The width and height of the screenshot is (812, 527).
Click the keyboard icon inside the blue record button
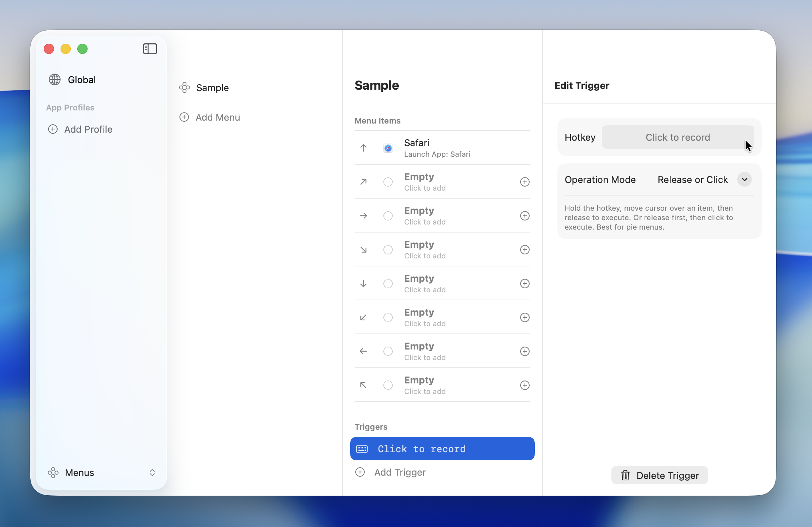click(x=361, y=449)
